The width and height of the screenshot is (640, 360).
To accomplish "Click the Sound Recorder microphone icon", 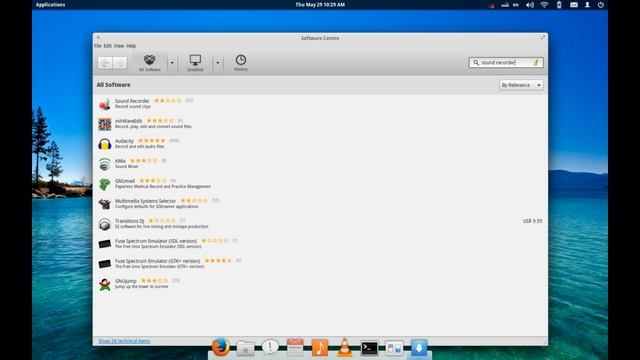I will 104,104.
